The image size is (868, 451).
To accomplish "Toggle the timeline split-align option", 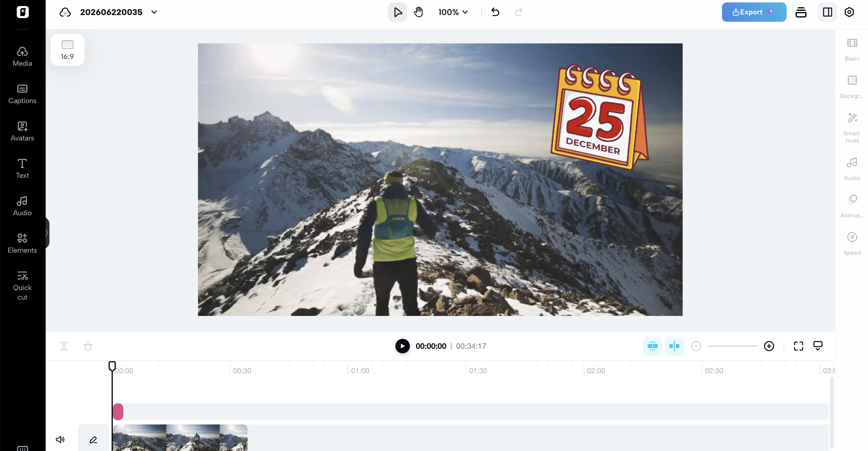I will pyautogui.click(x=674, y=346).
